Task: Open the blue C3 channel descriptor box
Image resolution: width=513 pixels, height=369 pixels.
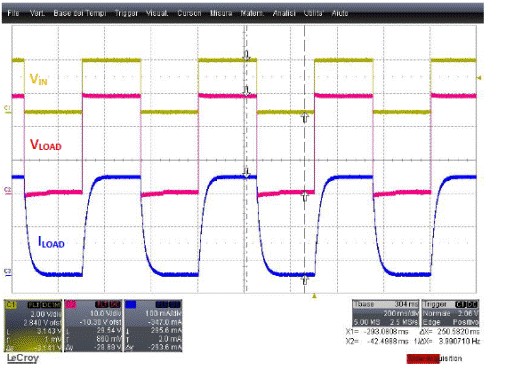Action: pyautogui.click(x=153, y=326)
